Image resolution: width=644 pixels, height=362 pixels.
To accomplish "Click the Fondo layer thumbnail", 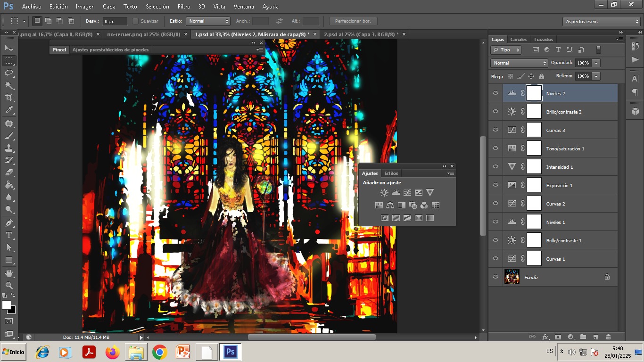I will click(x=512, y=277).
